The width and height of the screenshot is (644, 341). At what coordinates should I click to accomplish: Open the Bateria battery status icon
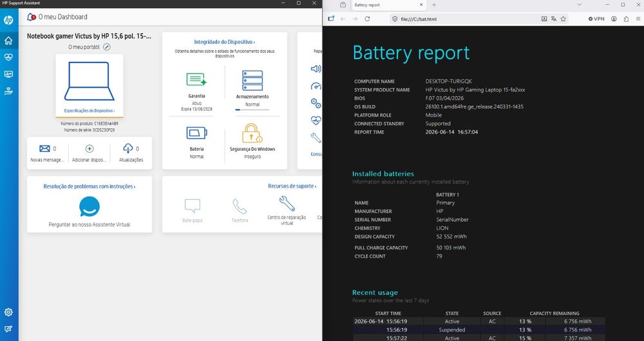point(196,133)
